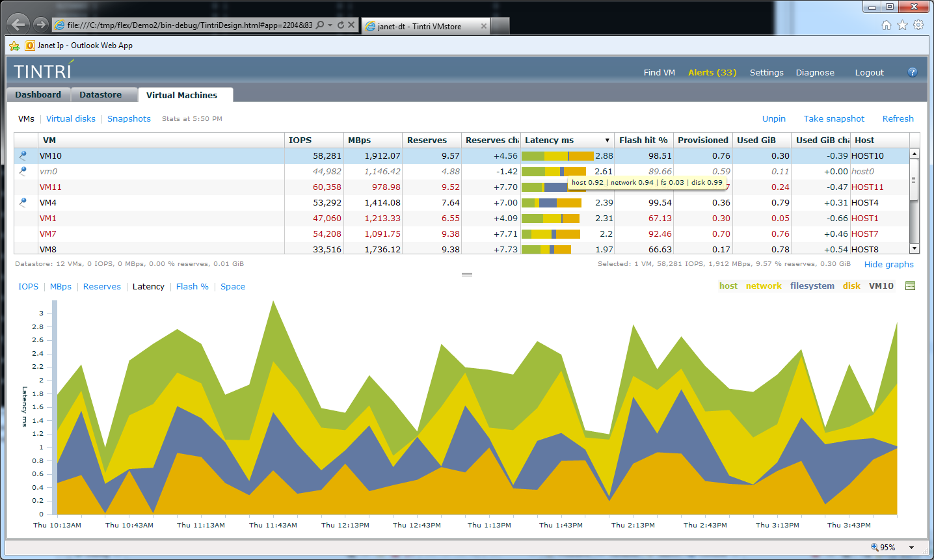This screenshot has width=934, height=560.
Task: Select the VM1 row name
Action: [48, 218]
